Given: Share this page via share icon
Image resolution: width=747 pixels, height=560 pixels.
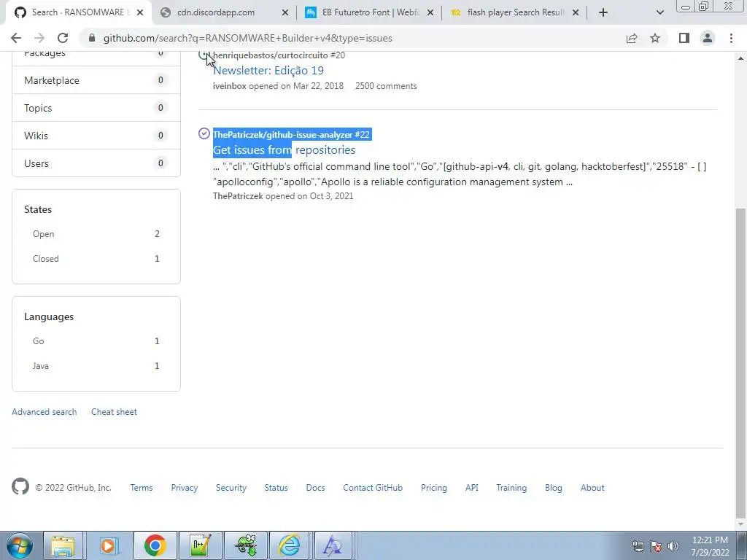Looking at the screenshot, I should [x=632, y=38].
